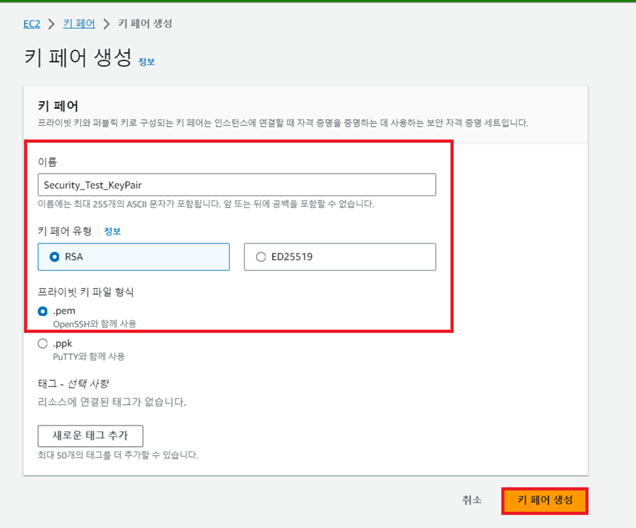Open 정보 link beside 키 페어 유형

pos(112,231)
